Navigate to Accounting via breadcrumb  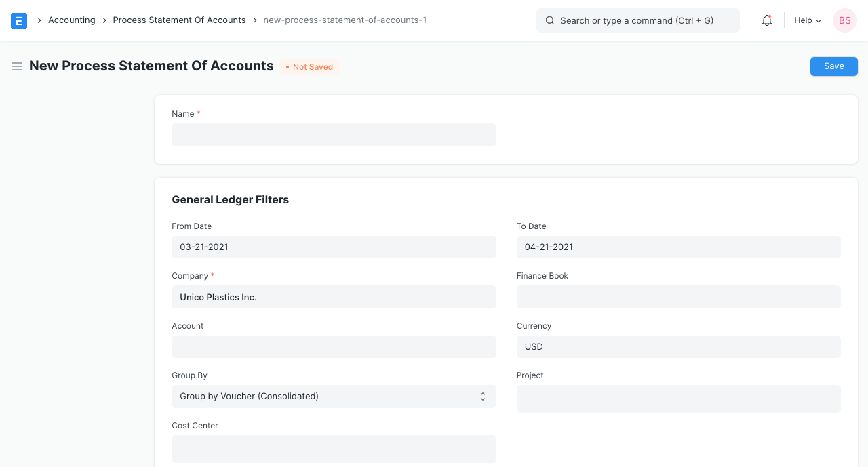coord(71,20)
